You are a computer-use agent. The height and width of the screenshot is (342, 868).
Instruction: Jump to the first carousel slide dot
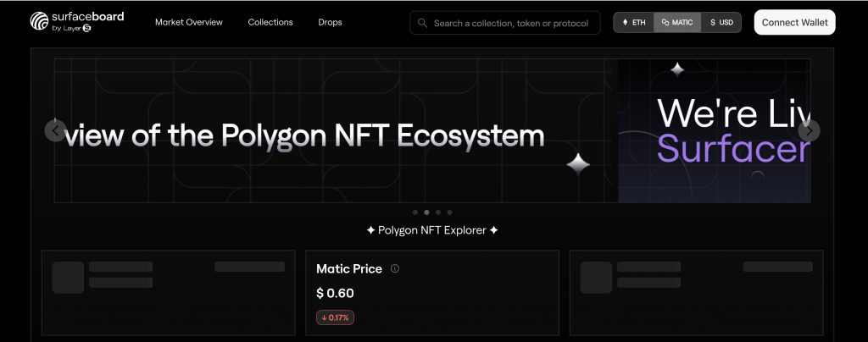415,212
